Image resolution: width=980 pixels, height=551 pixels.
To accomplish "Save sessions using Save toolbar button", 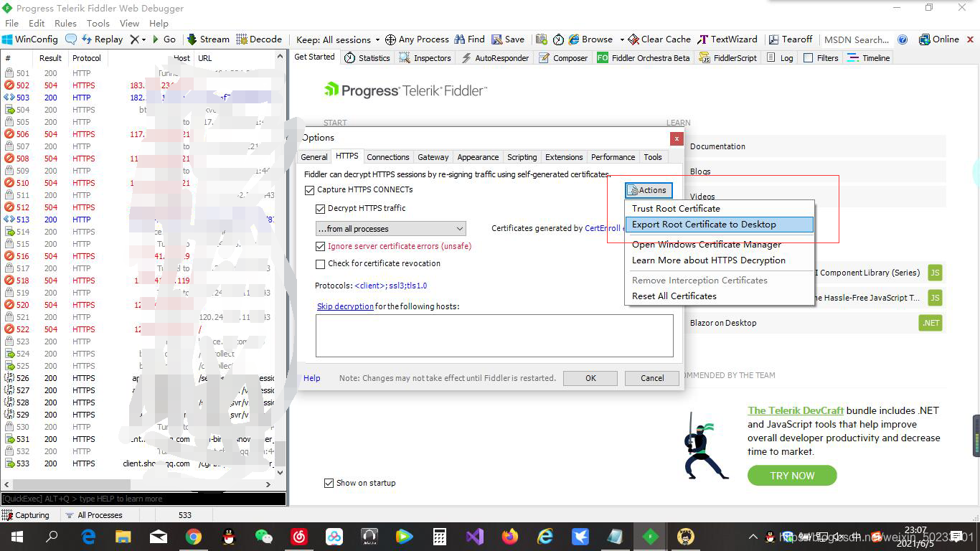I will 508,39.
